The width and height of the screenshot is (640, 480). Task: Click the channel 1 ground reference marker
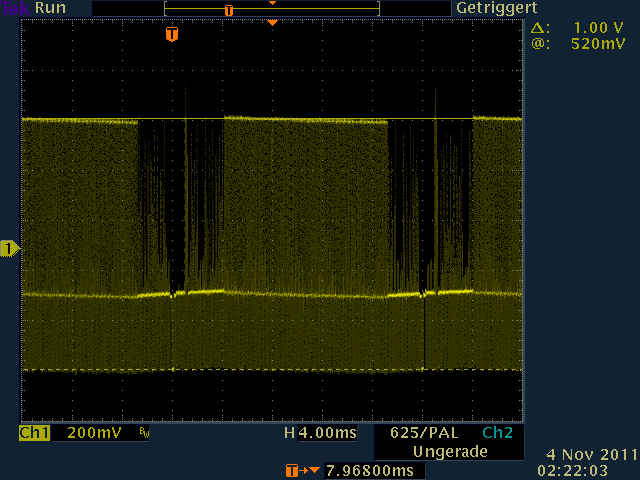pyautogui.click(x=9, y=248)
